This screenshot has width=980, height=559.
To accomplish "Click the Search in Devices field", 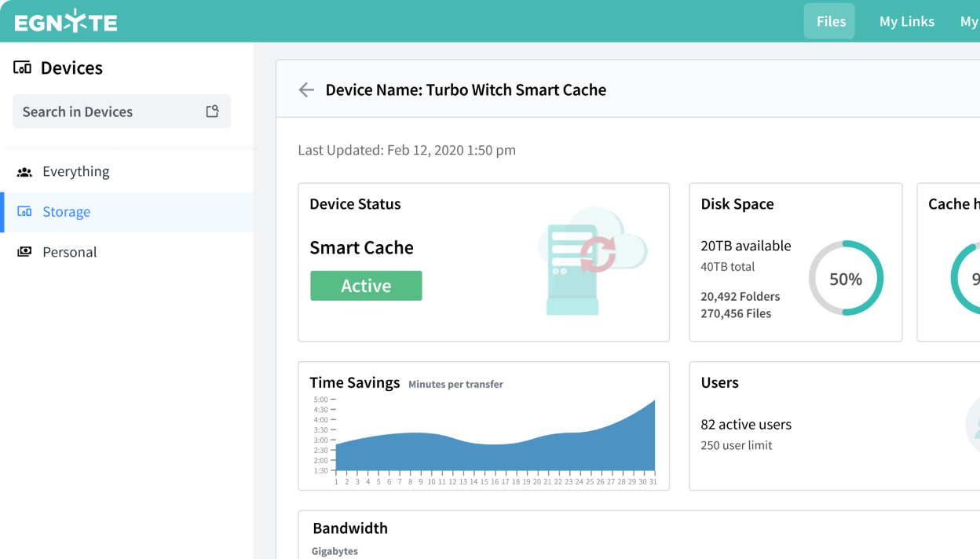I will tap(110, 111).
